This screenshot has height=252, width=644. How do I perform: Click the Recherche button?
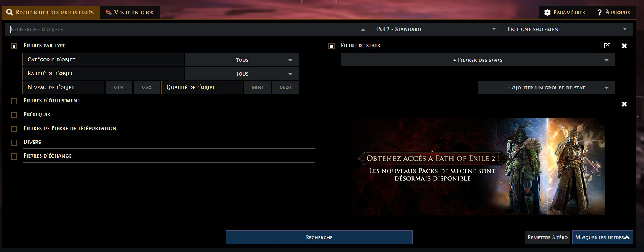click(x=319, y=237)
